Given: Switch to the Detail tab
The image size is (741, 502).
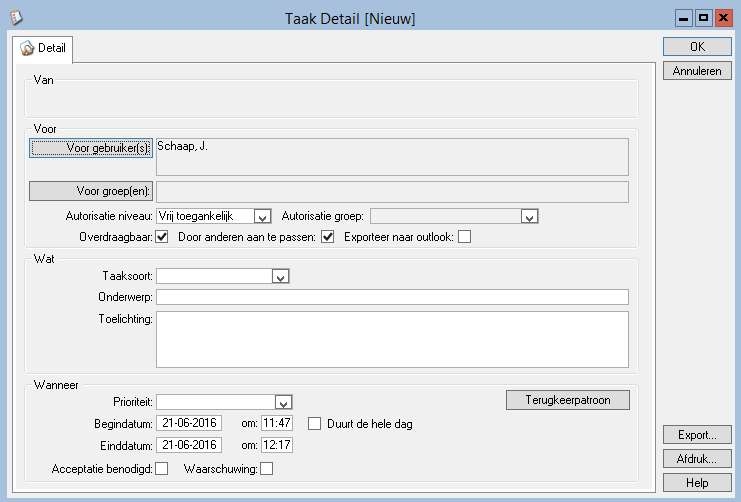Looking at the screenshot, I should (43, 48).
